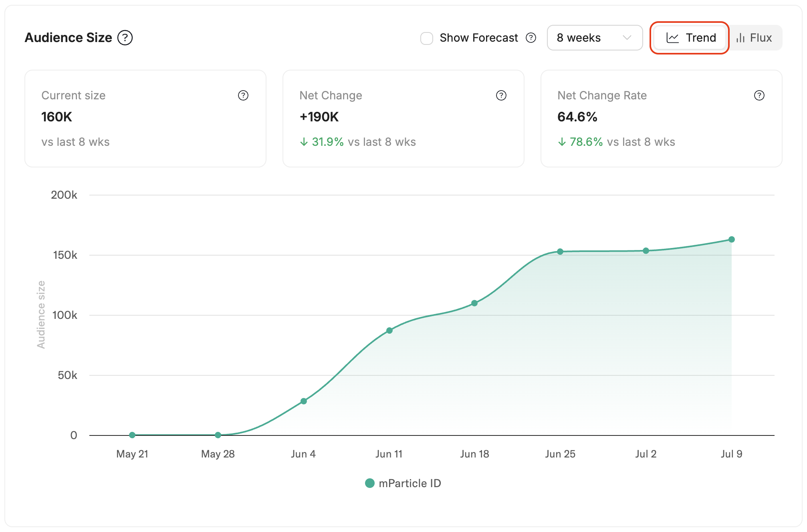Screen dimensions: 807x532
Task: Click the 100k y-axis label
Action: pos(65,315)
